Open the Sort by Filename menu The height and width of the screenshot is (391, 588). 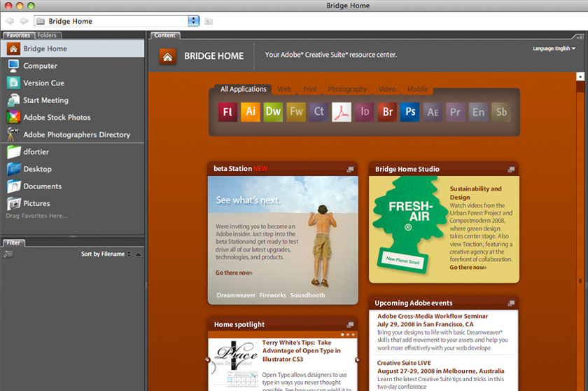pyautogui.click(x=106, y=254)
